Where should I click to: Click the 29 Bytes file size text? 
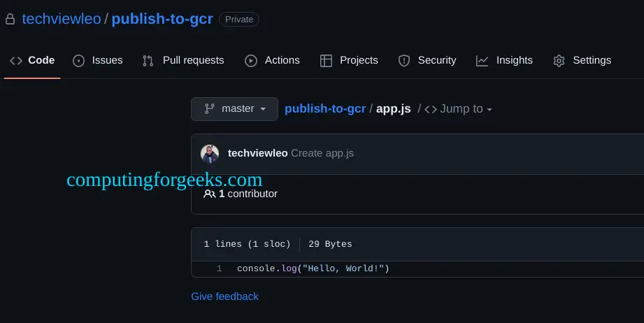pyautogui.click(x=330, y=244)
